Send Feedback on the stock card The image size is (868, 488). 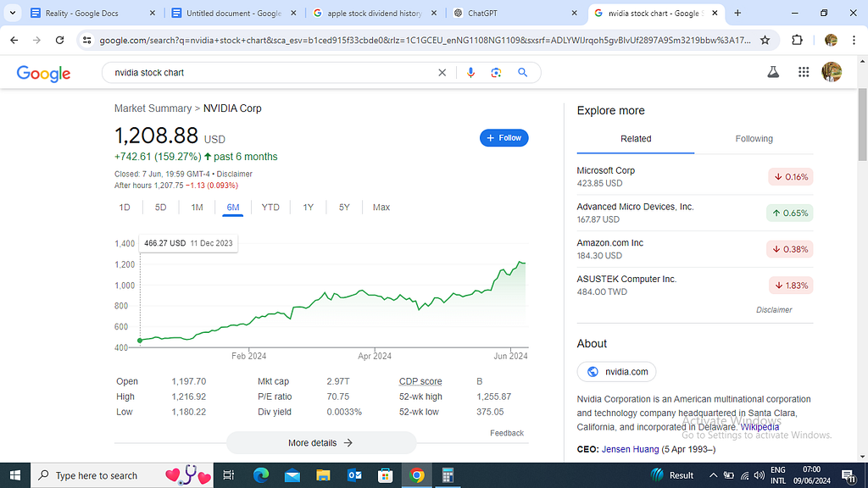507,433
